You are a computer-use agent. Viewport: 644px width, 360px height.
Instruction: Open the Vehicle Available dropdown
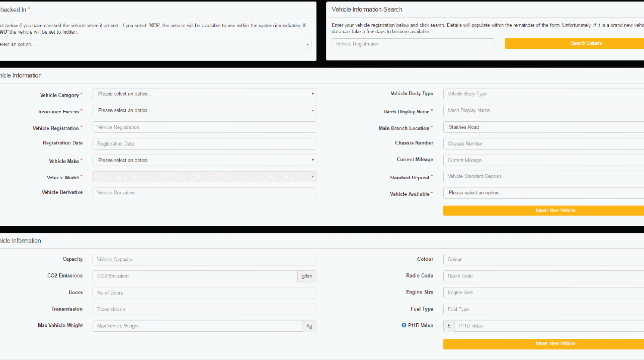[543, 193]
